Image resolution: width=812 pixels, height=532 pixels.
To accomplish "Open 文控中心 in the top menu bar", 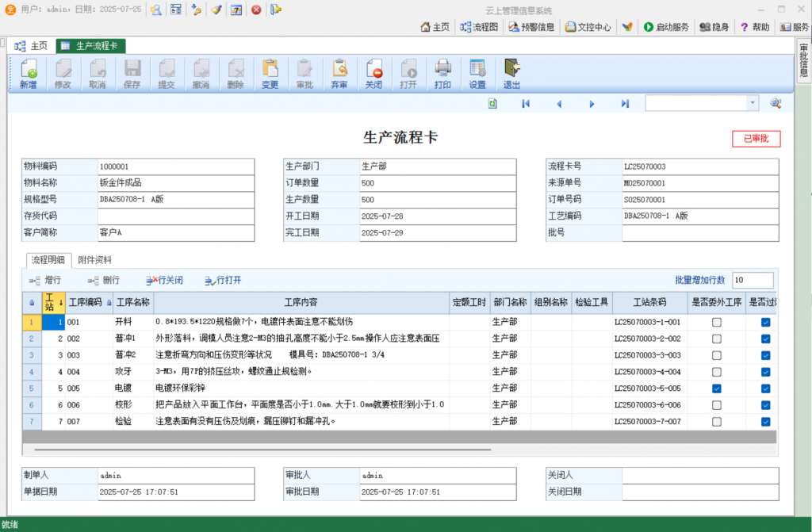I will tap(588, 27).
